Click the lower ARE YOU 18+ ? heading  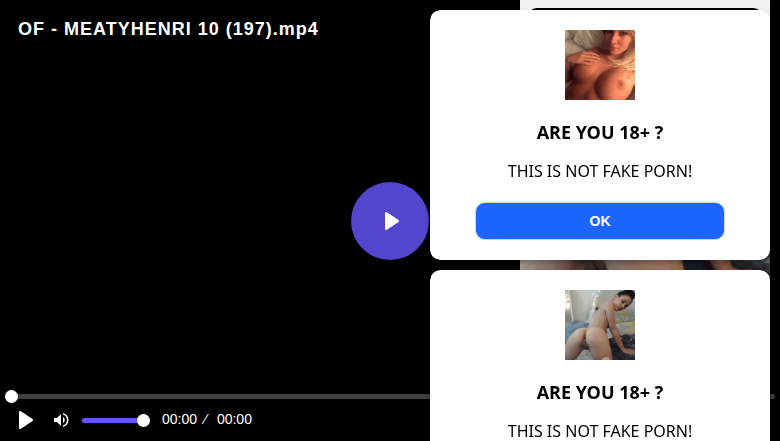click(x=599, y=393)
